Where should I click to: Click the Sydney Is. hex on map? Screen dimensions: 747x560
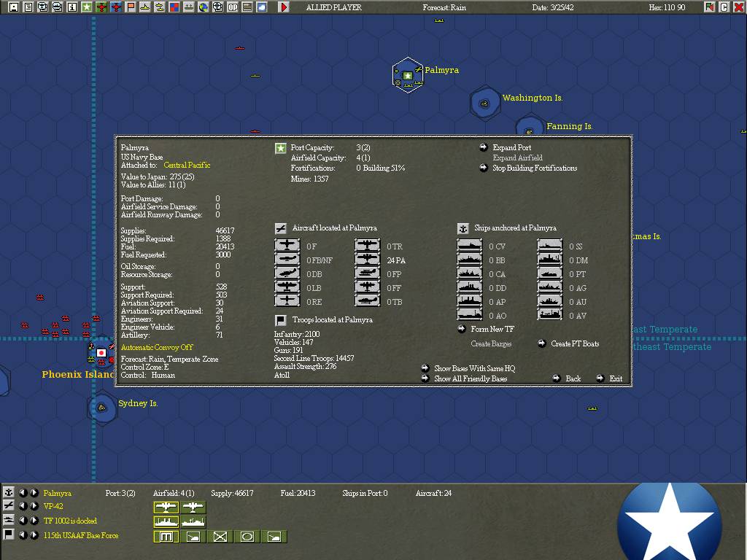tap(101, 408)
